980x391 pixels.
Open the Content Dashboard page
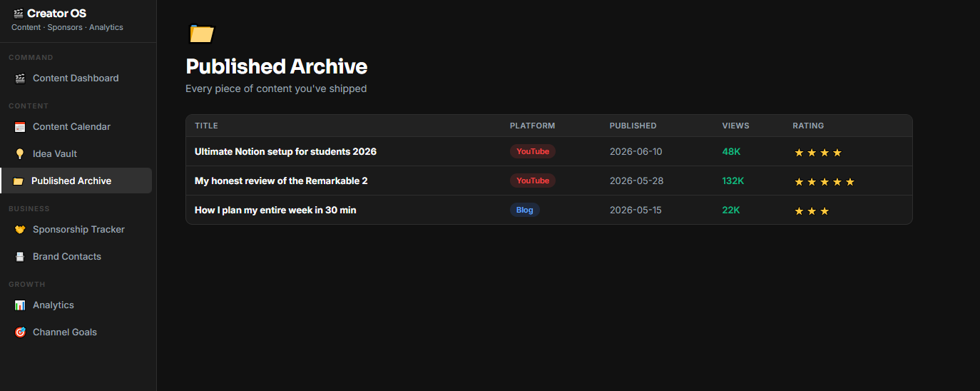click(x=76, y=78)
